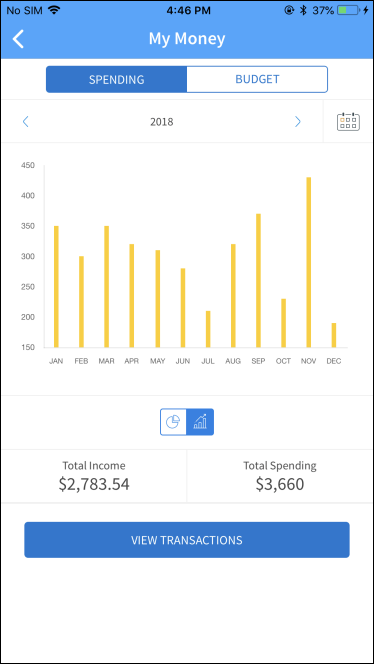
Task: Tap the Wi-Fi status icon
Action: [54, 10]
